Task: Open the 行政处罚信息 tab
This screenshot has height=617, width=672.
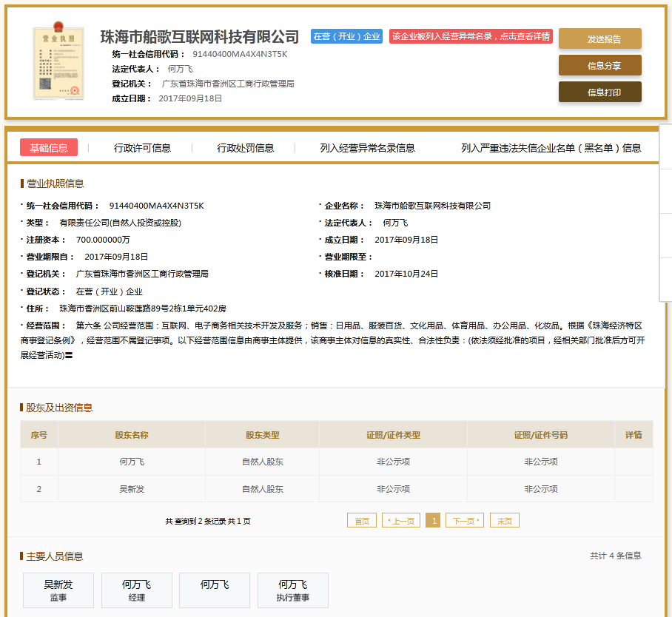Action: [x=245, y=148]
